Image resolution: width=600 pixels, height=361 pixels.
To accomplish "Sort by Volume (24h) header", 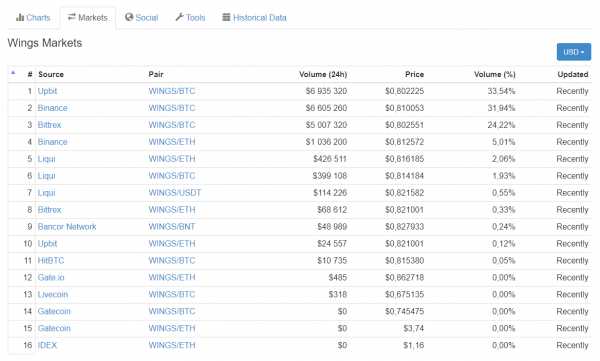I will 323,75.
